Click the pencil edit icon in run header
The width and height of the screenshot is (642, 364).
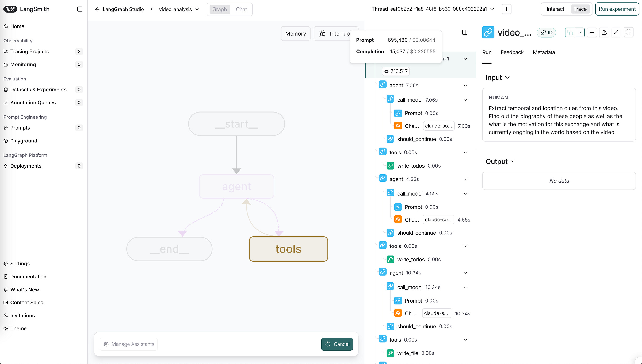pyautogui.click(x=616, y=32)
